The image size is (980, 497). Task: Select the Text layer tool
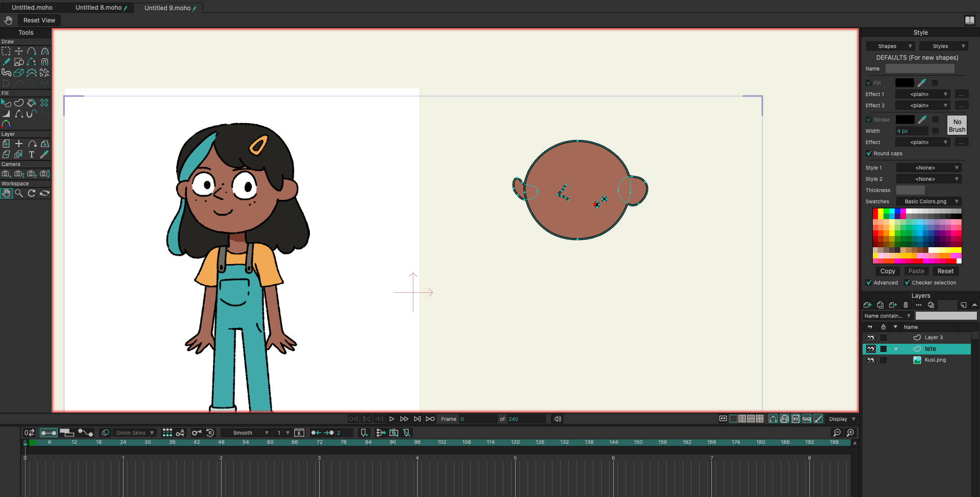[x=32, y=154]
